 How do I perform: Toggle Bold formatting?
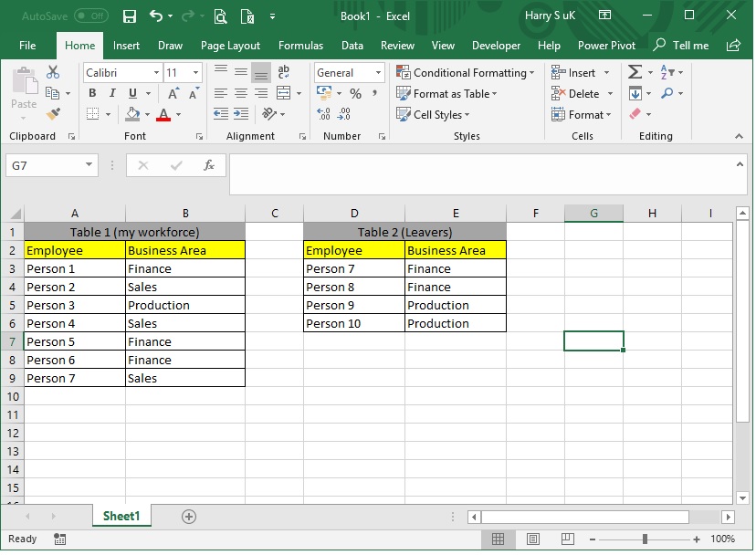click(92, 93)
